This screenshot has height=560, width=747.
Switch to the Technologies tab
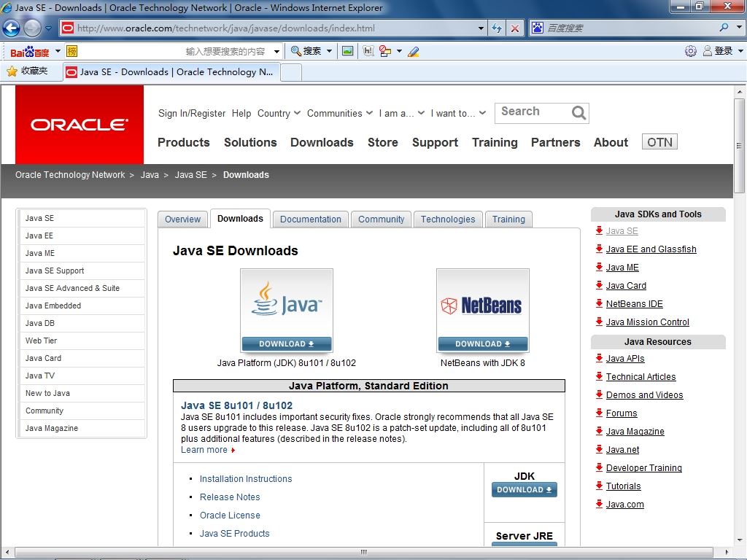(x=448, y=219)
